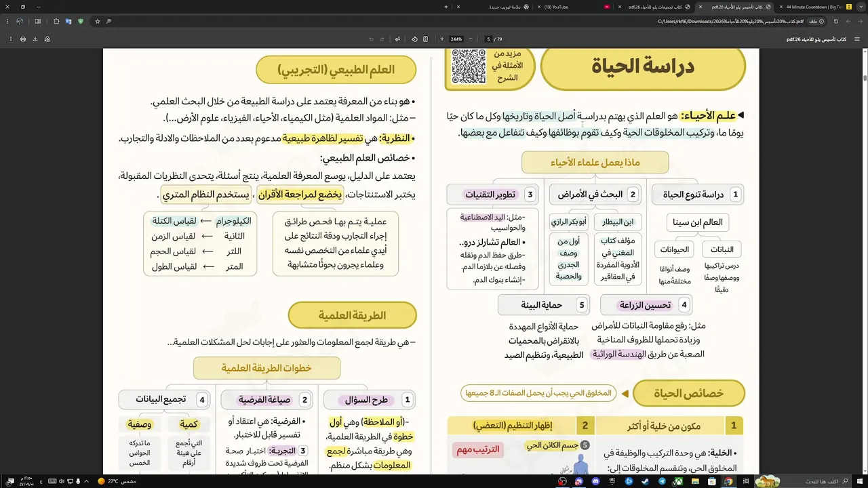This screenshot has height=488, width=868.
Task: Open the tab search dropdown arrow
Action: click(861, 7)
